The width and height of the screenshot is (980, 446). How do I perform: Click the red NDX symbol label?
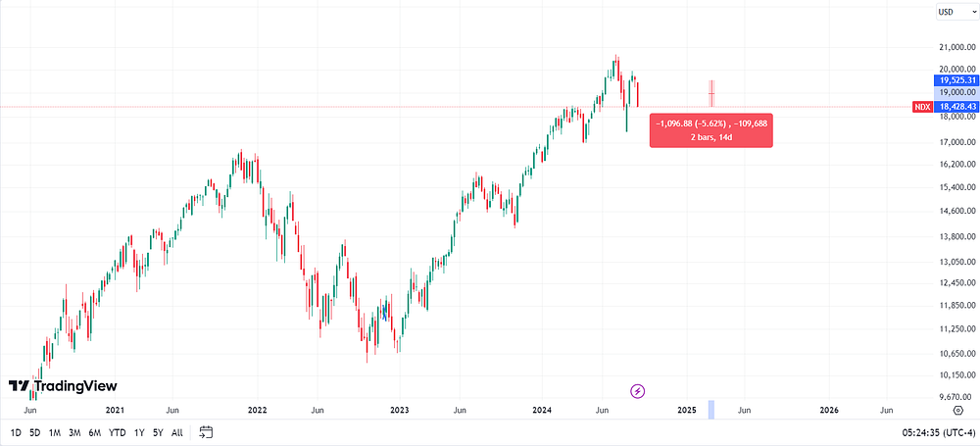tap(922, 107)
